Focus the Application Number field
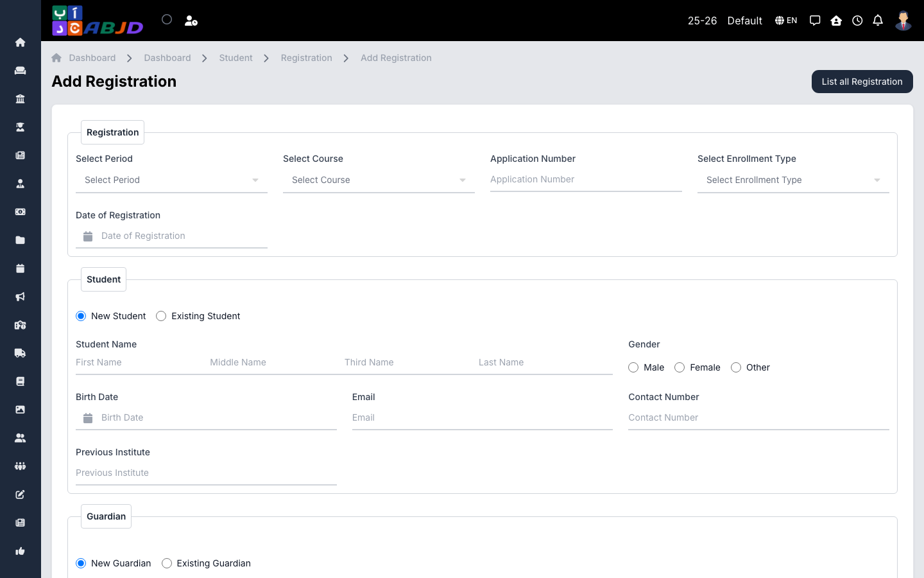The height and width of the screenshot is (578, 924). (586, 180)
